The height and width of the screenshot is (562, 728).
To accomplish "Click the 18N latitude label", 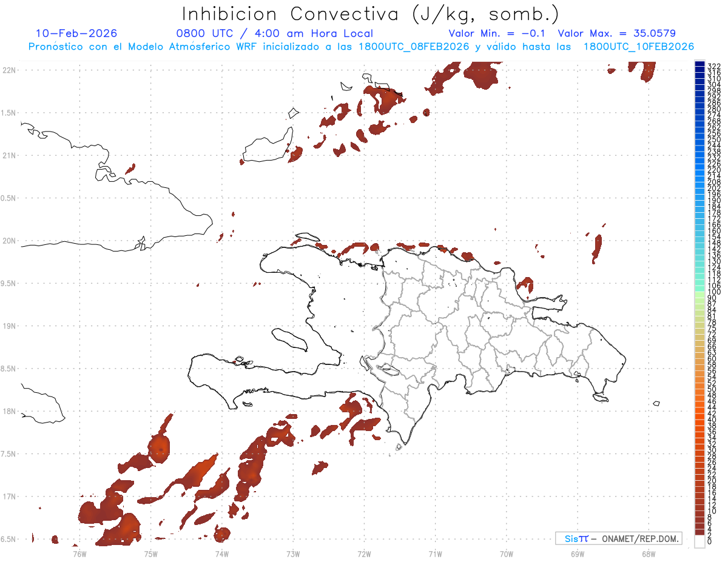I will click(x=9, y=412).
